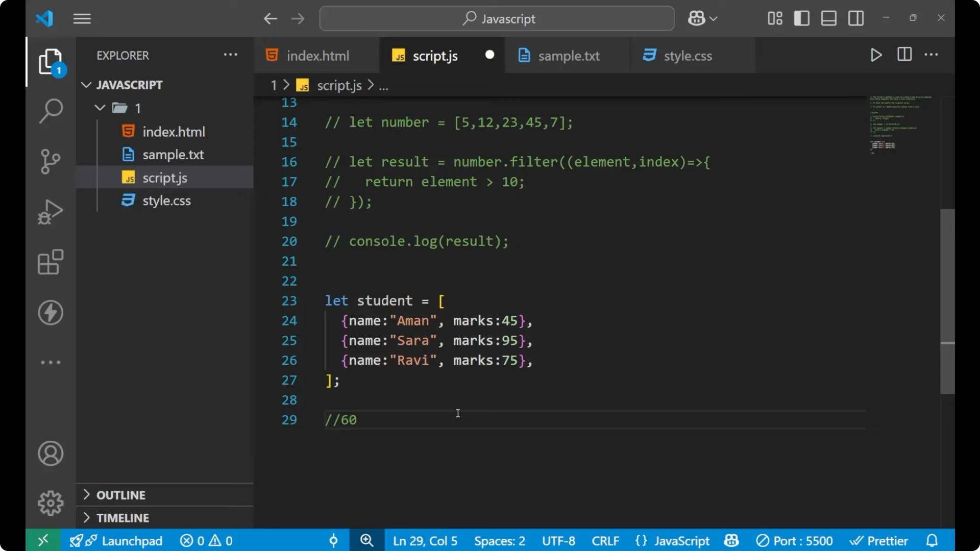Run the script with the play button
The height and width of the screenshot is (551, 980).
pos(876,55)
